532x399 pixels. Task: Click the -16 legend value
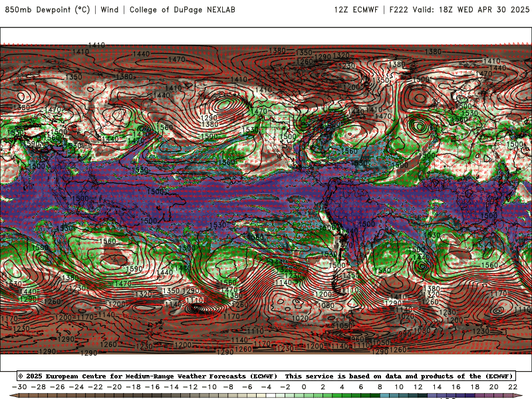(152, 387)
